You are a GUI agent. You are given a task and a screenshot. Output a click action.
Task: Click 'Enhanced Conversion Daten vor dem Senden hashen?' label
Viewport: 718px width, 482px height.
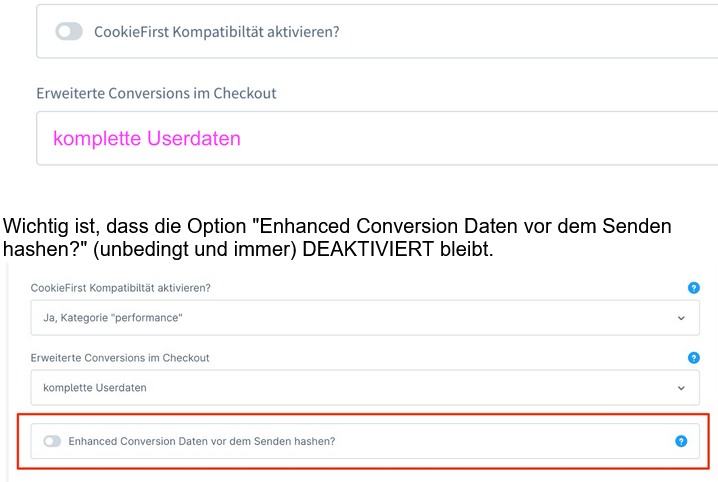(201, 441)
